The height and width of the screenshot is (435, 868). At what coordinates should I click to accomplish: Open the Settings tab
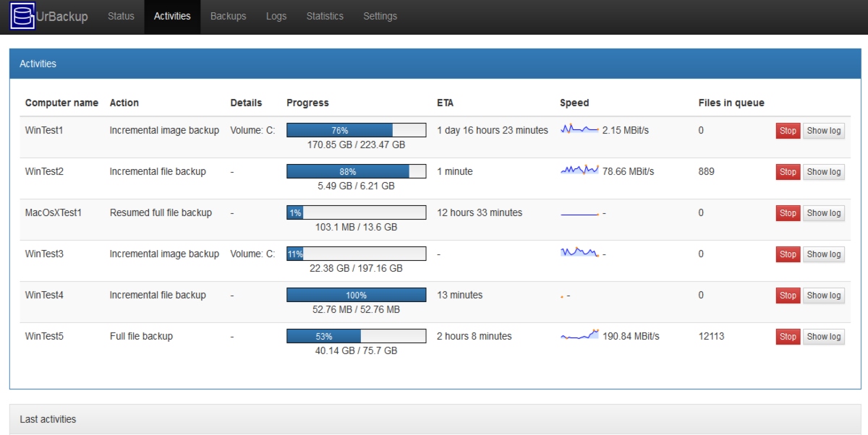click(380, 17)
